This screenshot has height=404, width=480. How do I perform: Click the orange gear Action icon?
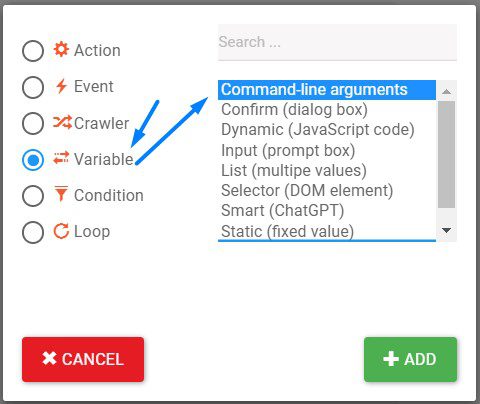click(x=61, y=49)
